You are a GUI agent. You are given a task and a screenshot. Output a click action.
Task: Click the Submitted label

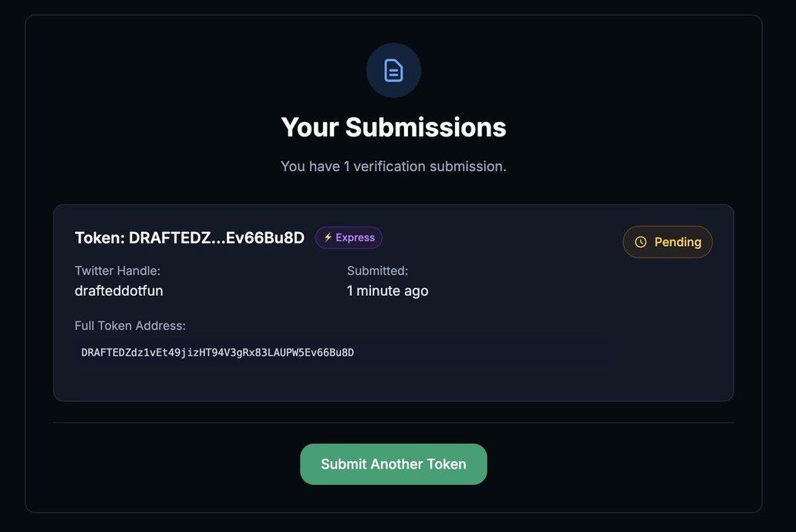(378, 271)
